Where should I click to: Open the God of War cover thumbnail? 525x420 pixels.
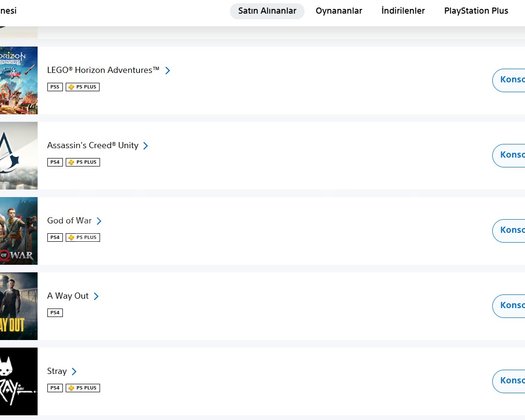19,231
